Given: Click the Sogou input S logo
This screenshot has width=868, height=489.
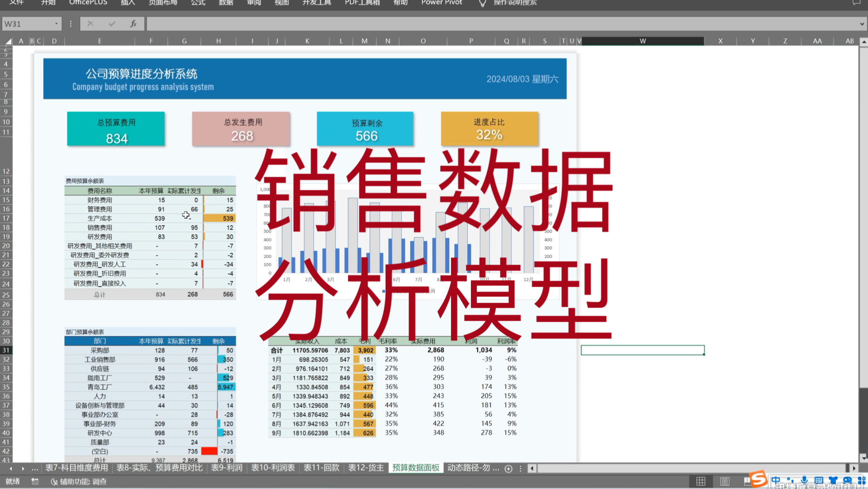Looking at the screenshot, I should click(x=758, y=479).
